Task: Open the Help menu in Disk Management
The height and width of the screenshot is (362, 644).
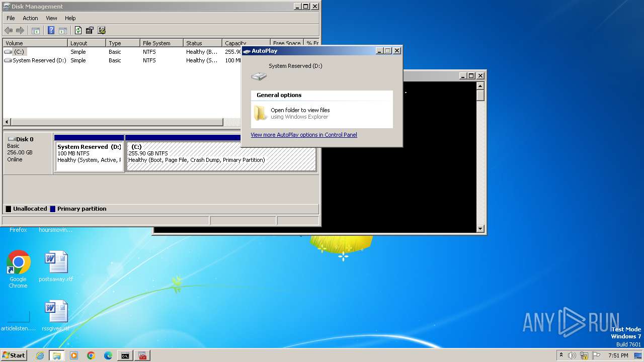Action: tap(70, 18)
